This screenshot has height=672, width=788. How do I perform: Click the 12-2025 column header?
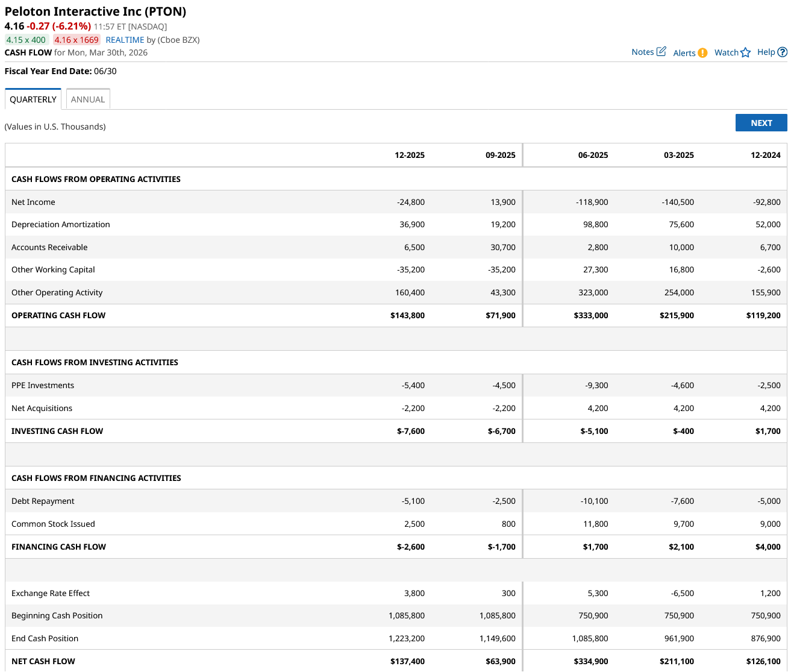point(410,155)
